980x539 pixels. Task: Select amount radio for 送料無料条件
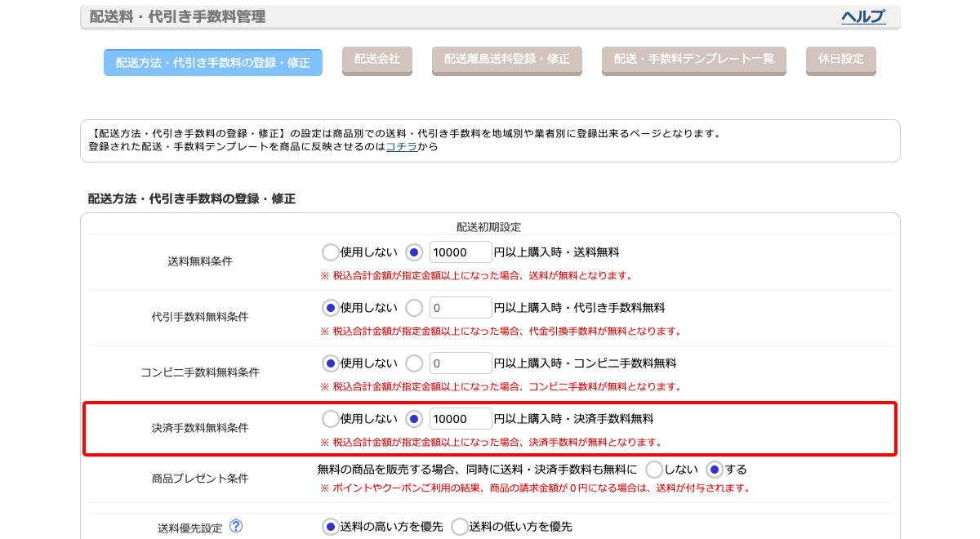coord(414,252)
